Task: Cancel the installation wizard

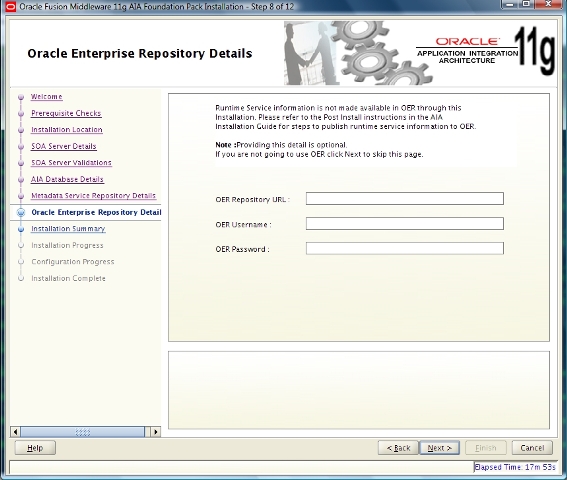Action: [532, 448]
